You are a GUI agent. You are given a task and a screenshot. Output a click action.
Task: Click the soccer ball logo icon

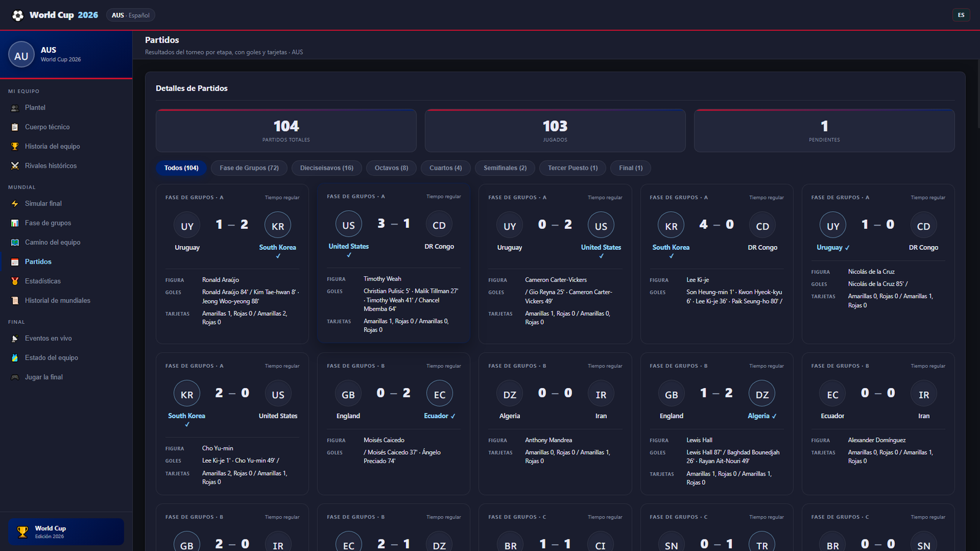click(18, 15)
